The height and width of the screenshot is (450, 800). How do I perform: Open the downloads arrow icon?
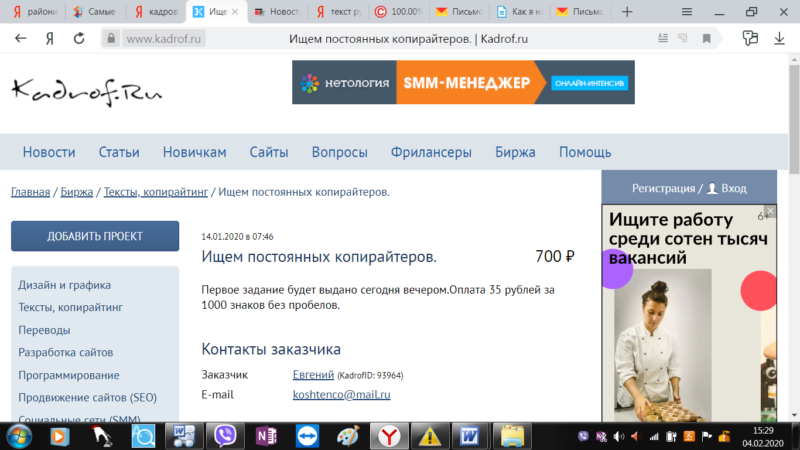(779, 38)
